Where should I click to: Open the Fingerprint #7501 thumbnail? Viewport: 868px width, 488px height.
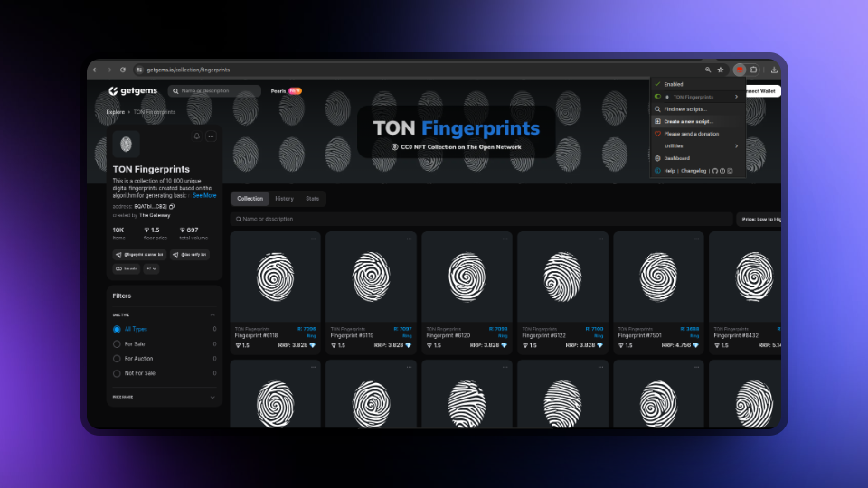coord(658,277)
